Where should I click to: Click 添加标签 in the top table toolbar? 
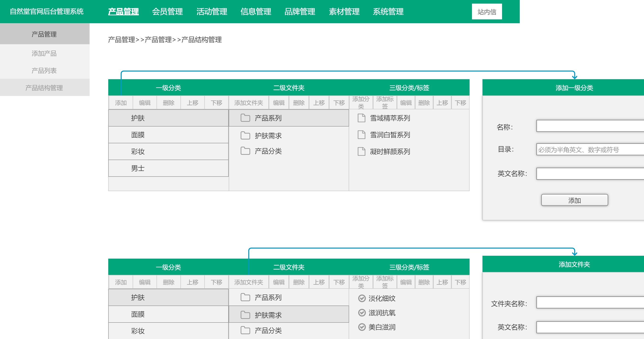tap(385, 103)
